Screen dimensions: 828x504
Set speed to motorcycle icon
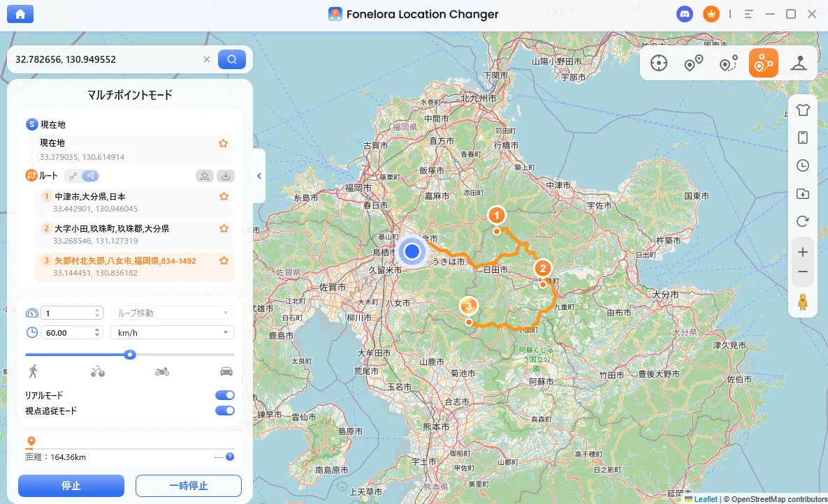tap(162, 372)
